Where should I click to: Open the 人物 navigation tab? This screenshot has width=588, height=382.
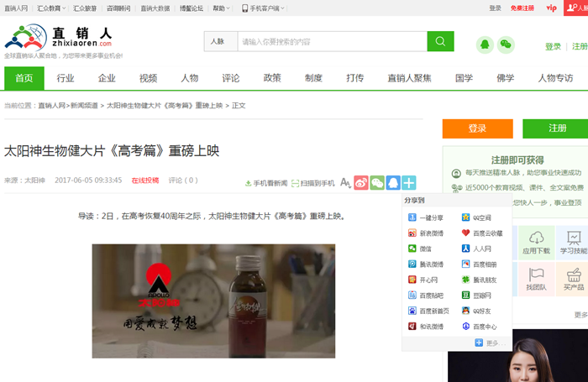tap(189, 78)
